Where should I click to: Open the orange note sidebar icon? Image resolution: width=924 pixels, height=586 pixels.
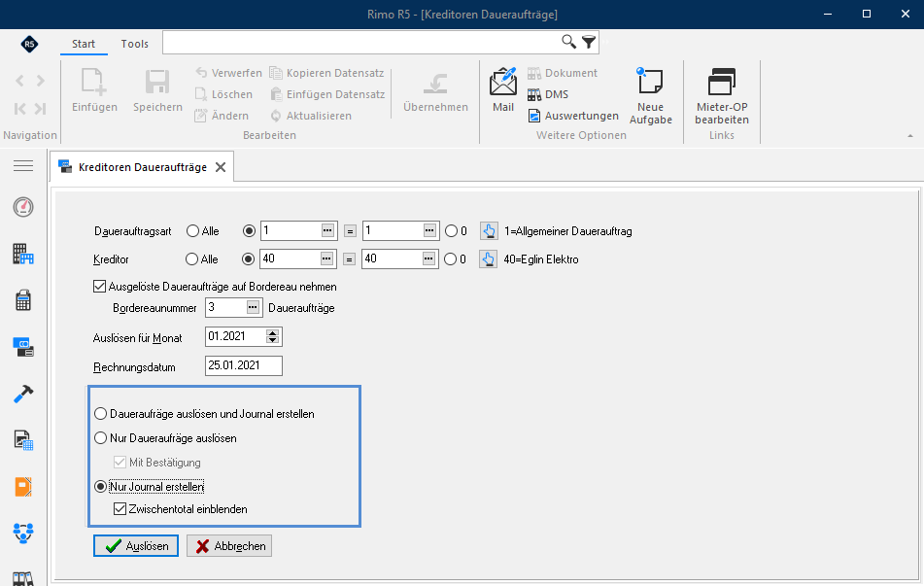[x=23, y=487]
